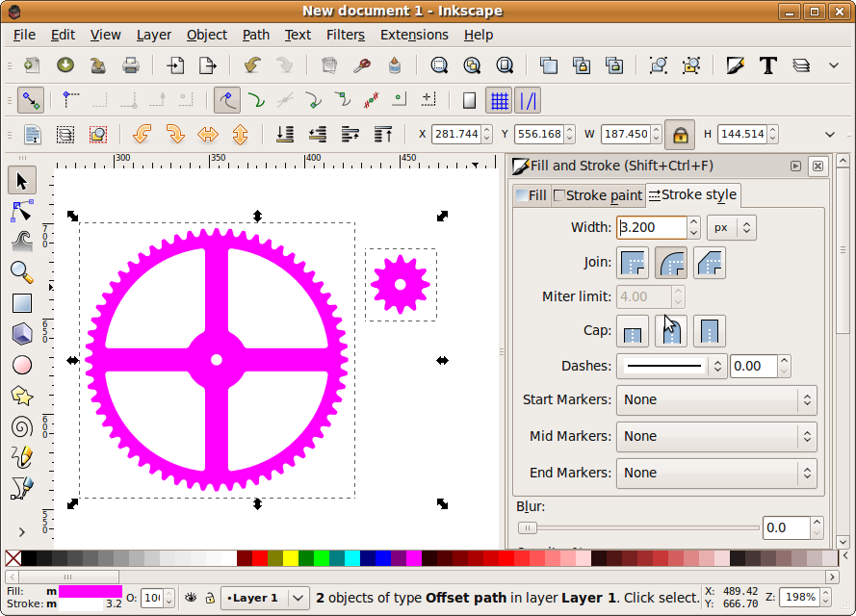
Task: Toggle snap to grids
Action: (499, 100)
